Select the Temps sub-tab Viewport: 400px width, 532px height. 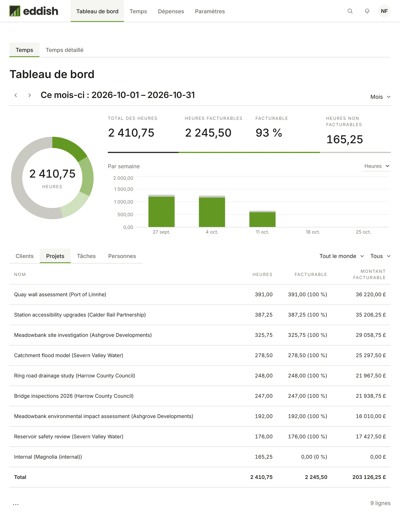24,50
